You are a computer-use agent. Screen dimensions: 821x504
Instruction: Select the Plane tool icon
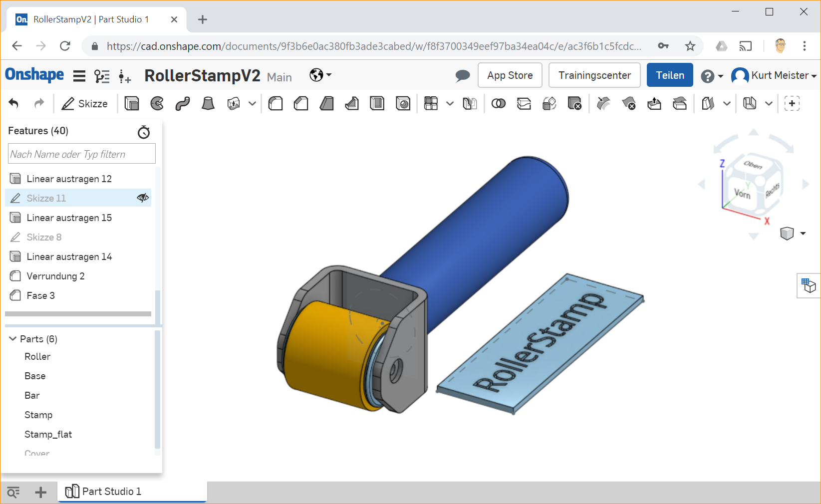(x=708, y=103)
